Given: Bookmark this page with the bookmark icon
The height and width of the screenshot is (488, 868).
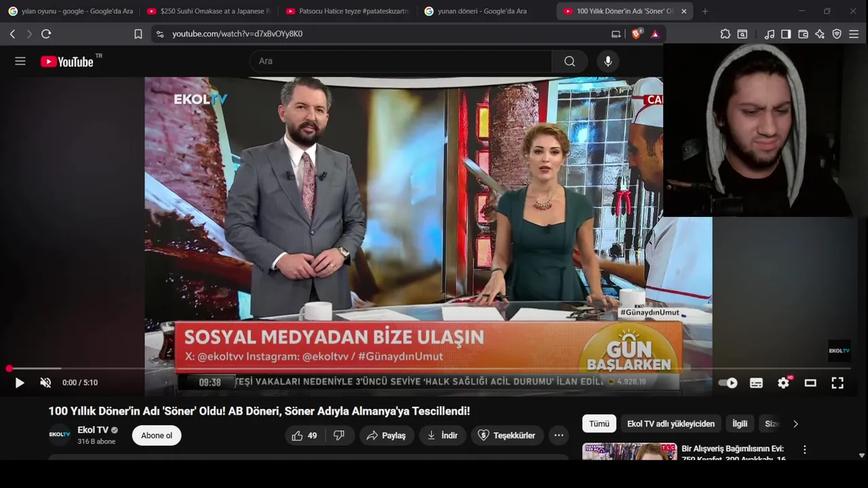Looking at the screenshot, I should tap(138, 34).
